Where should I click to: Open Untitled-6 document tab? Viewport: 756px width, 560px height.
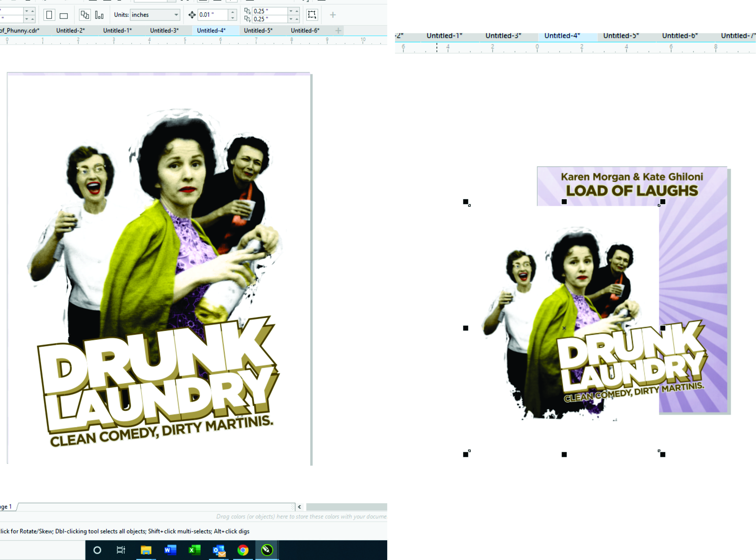coord(305,30)
